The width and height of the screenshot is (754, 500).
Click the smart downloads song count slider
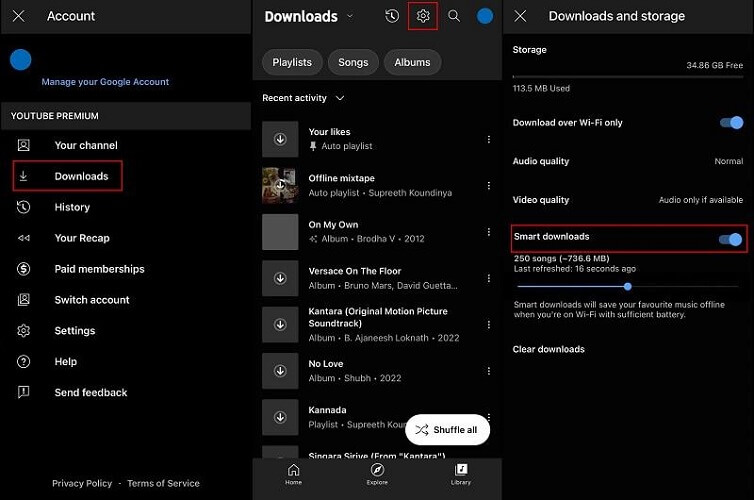pos(627,286)
